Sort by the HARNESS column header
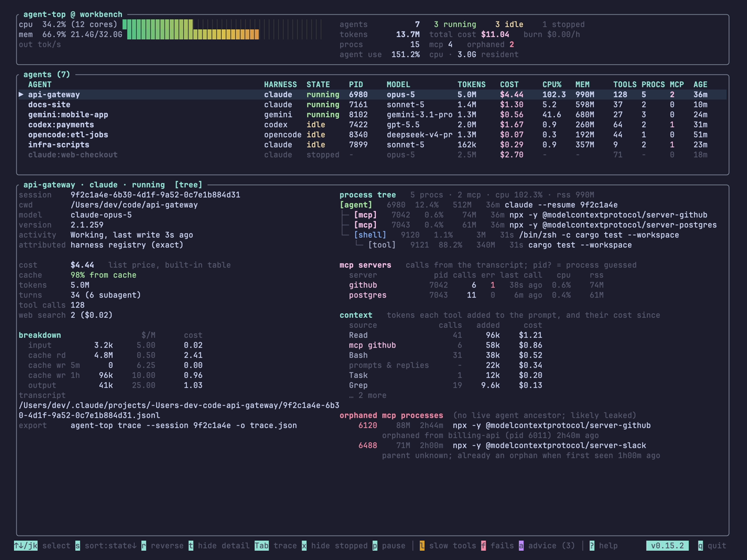The height and width of the screenshot is (560, 747). (280, 85)
